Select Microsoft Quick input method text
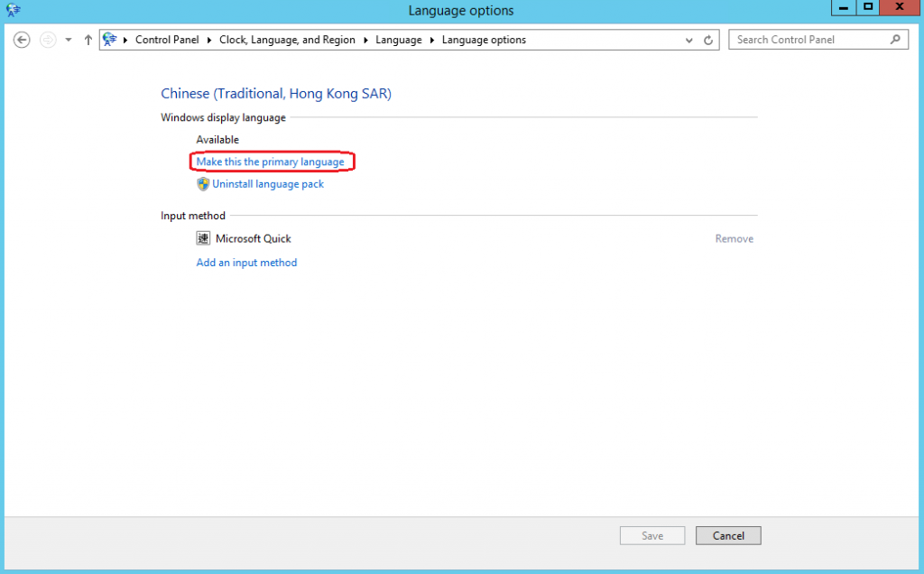 254,238
